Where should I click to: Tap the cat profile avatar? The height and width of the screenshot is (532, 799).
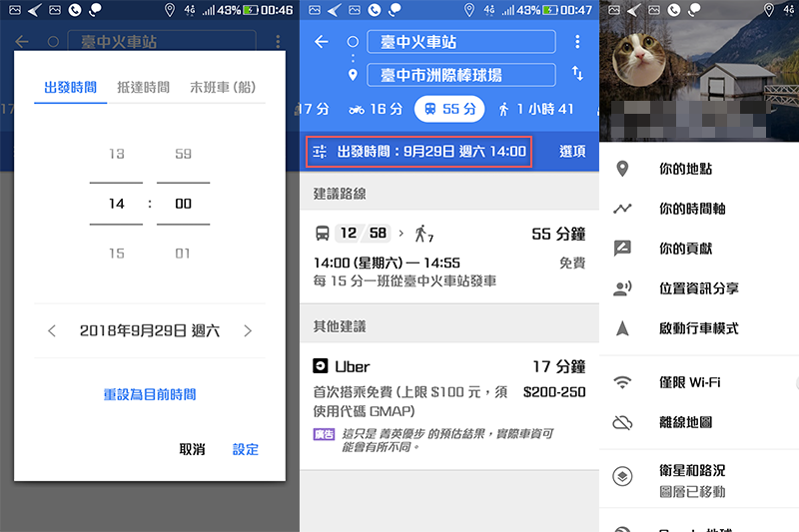coord(638,61)
